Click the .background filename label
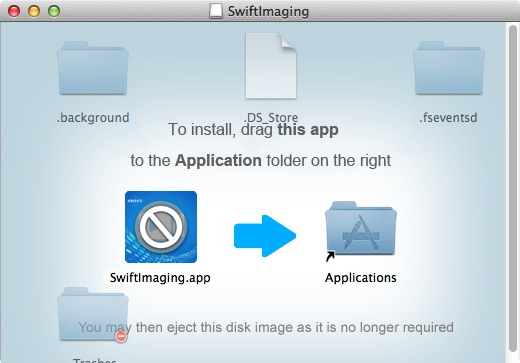520x363 pixels. [93, 118]
